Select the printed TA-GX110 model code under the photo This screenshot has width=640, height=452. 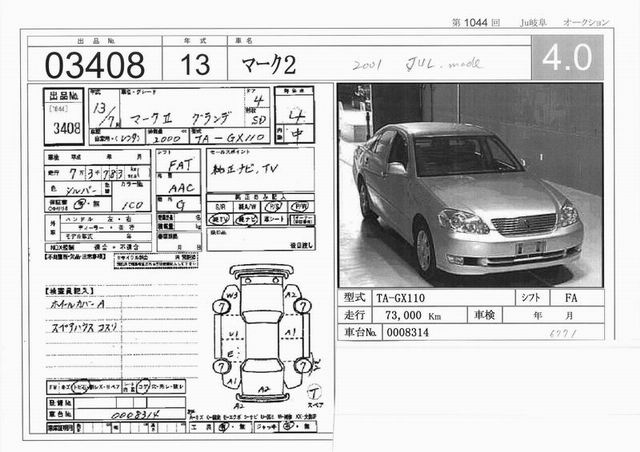click(400, 298)
